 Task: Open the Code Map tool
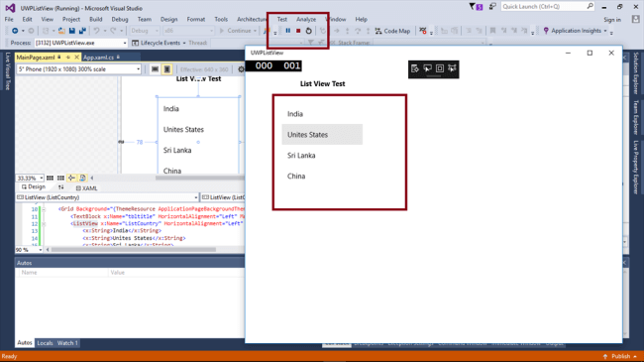pos(392,31)
